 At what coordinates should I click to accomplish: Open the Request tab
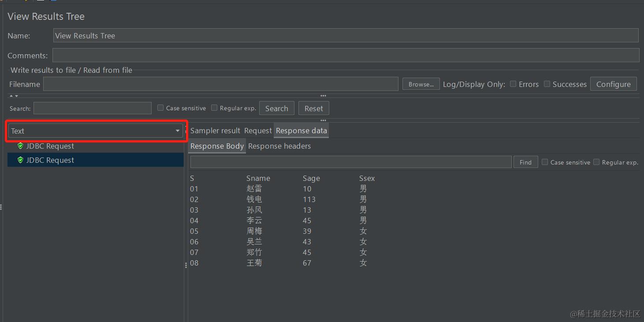[x=258, y=131]
